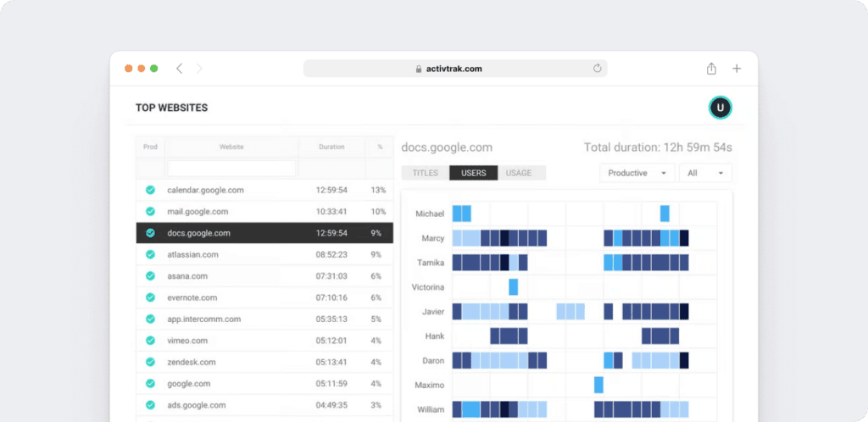Click Victorina's single activity block

coord(513,287)
